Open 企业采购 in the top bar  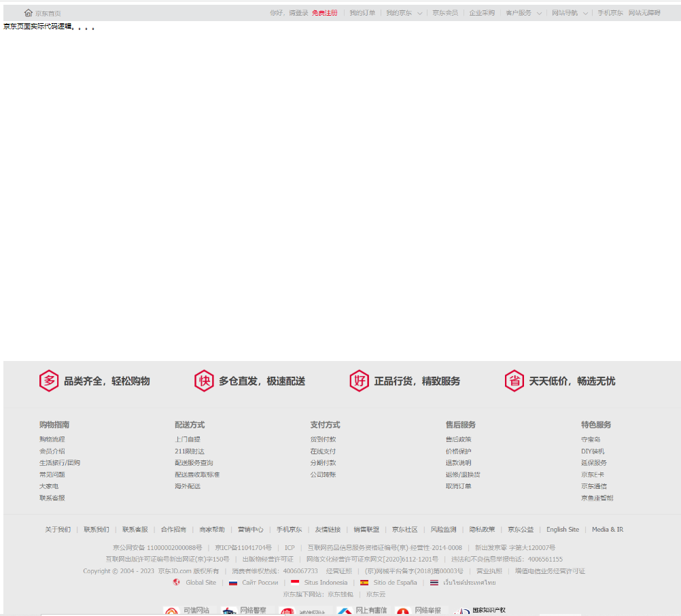(482, 13)
